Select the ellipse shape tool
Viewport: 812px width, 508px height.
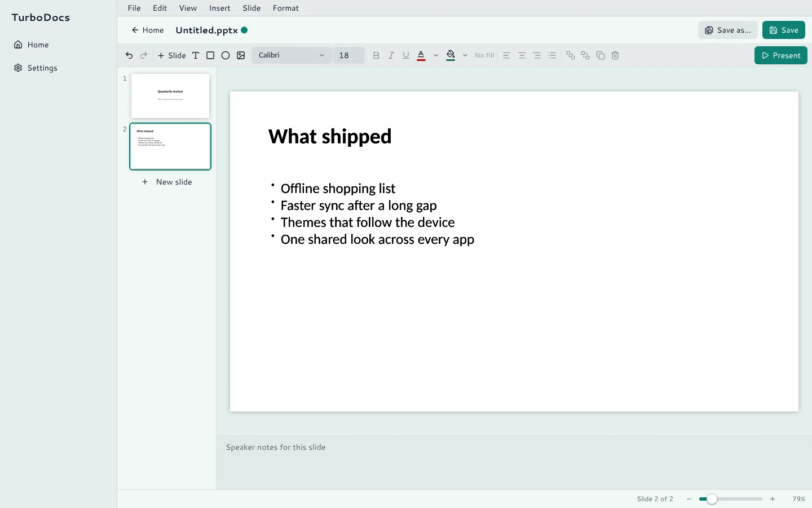(x=226, y=55)
